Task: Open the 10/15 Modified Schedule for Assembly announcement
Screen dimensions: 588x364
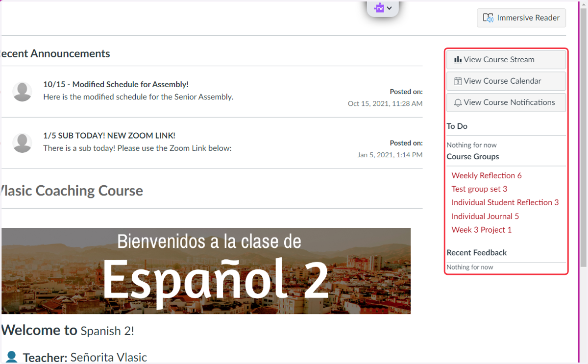Action: click(x=116, y=85)
